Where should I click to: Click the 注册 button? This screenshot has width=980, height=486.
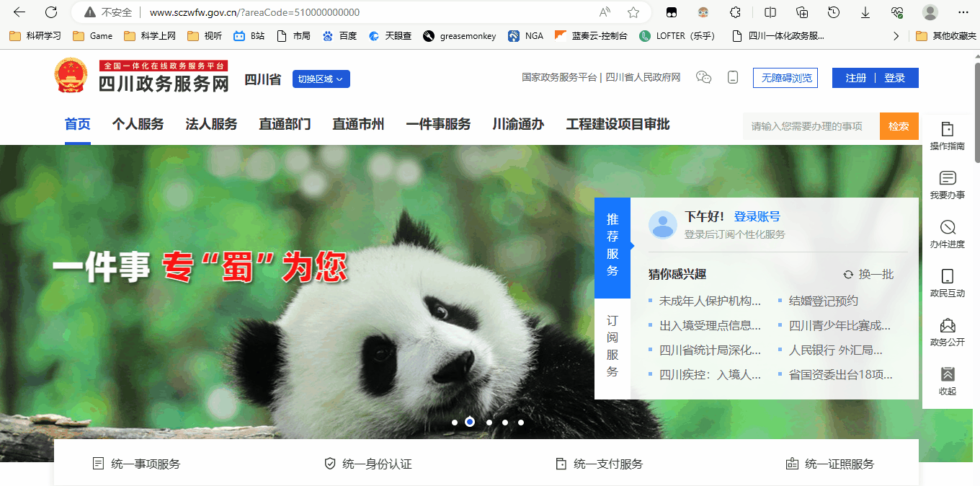(x=856, y=78)
